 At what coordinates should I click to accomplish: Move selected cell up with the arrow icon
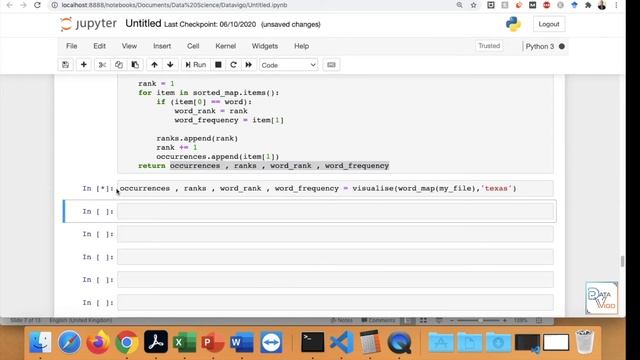click(x=154, y=65)
